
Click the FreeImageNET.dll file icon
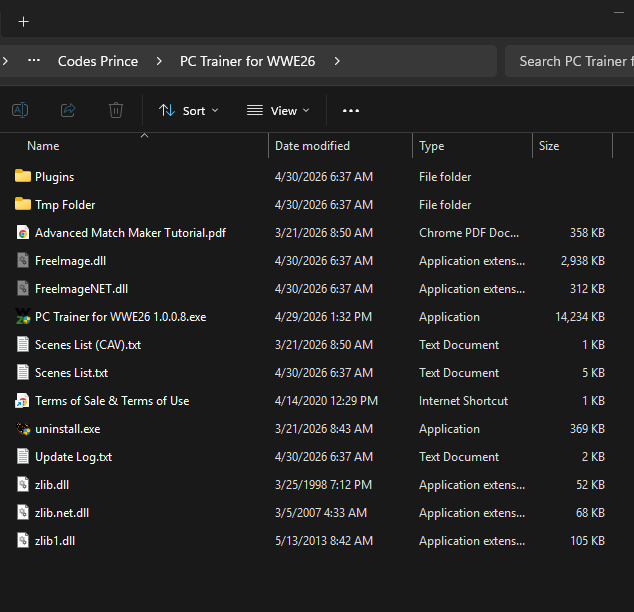pyautogui.click(x=23, y=288)
